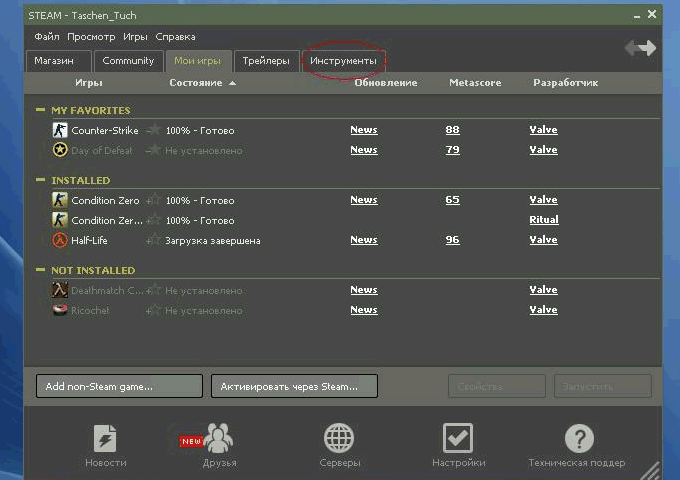
Task: Open the Просмотр menu
Action: (91, 37)
